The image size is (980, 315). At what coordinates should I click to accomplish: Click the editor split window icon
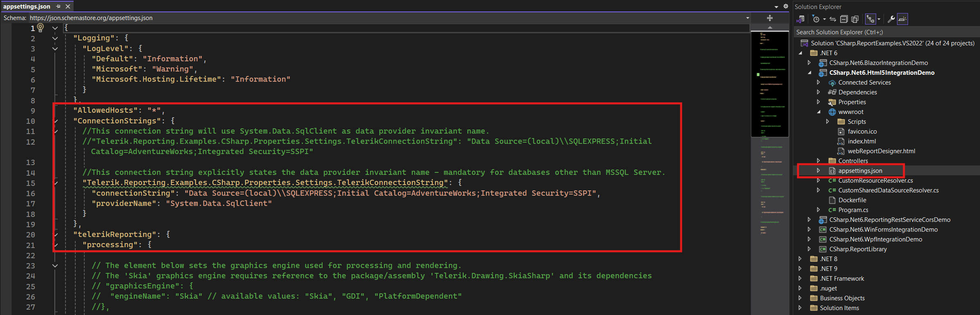pyautogui.click(x=770, y=18)
